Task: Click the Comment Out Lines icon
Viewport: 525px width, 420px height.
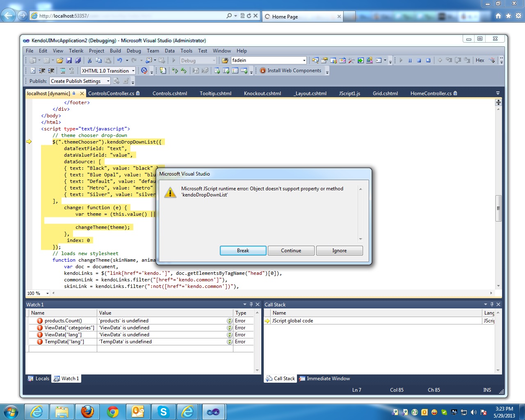Action: pyautogui.click(x=63, y=71)
